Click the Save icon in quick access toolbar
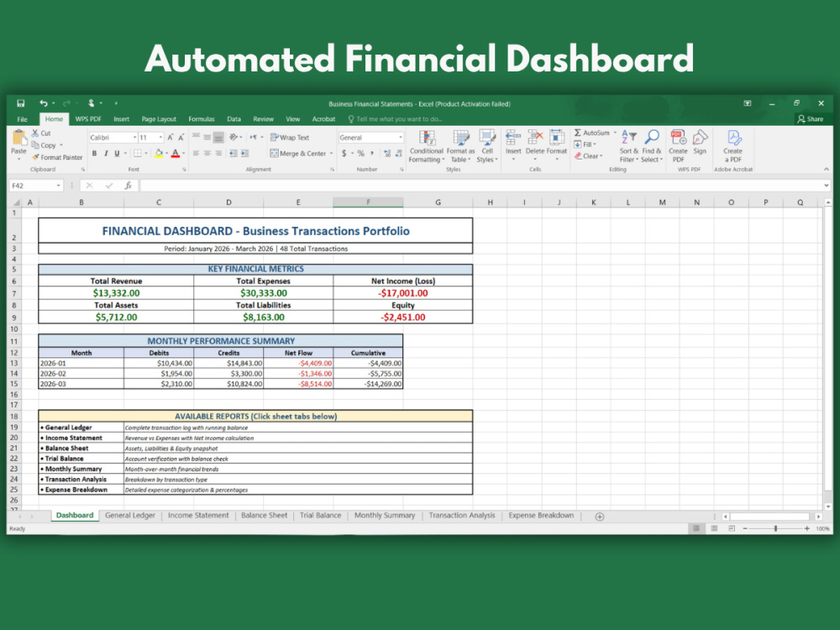 [x=20, y=103]
